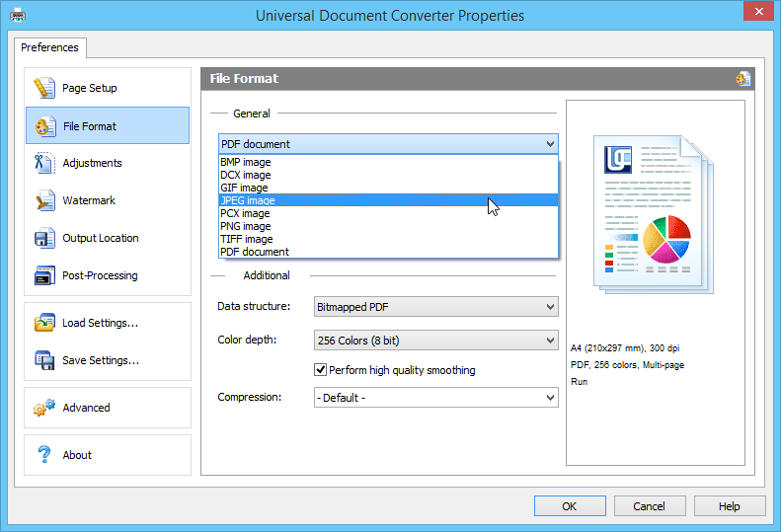Click the PDF, 256 colors, Multi-page text
The width and height of the screenshot is (781, 532).
(627, 364)
